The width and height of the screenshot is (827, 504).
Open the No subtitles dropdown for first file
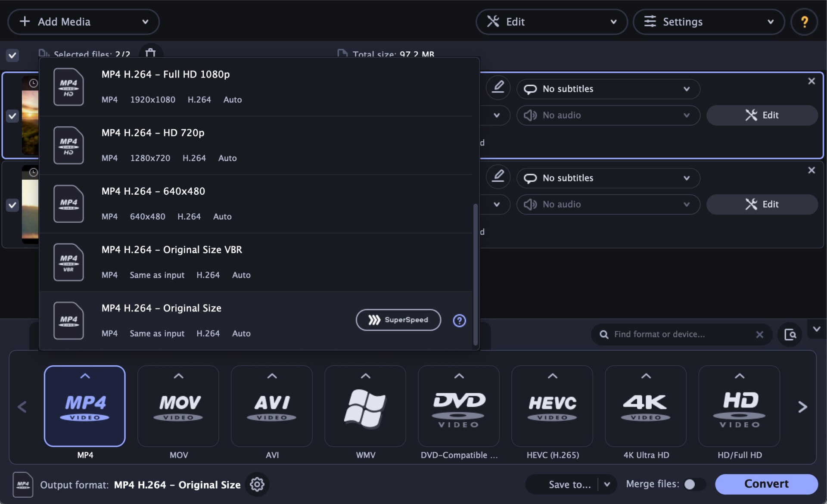click(608, 89)
